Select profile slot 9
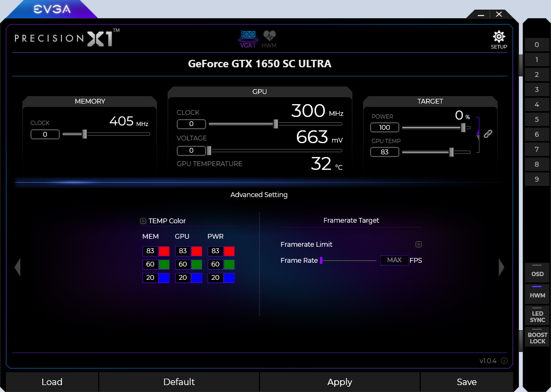Screen dimensions: 551x392 click(x=537, y=179)
